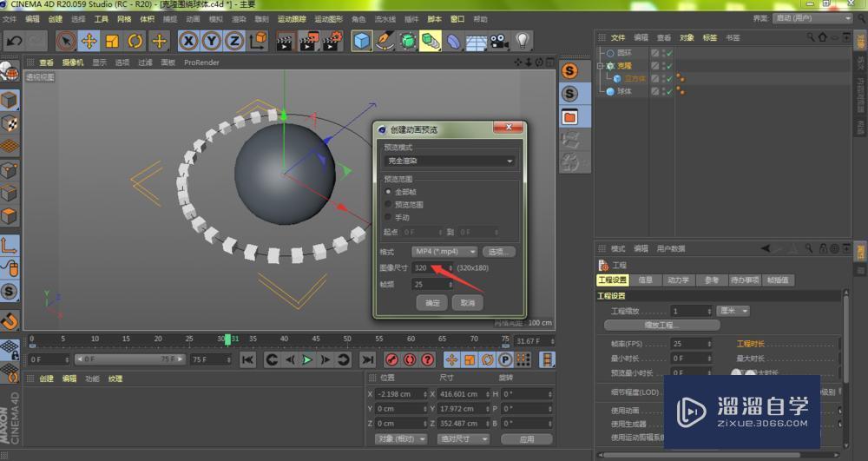
Task: Toggle Y axis lock
Action: (212, 41)
